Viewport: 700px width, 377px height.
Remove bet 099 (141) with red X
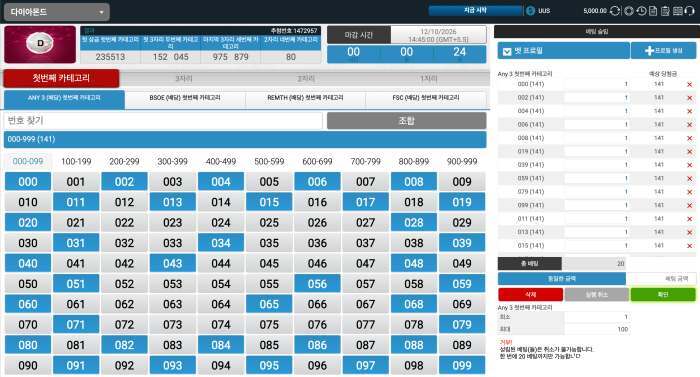tap(689, 205)
